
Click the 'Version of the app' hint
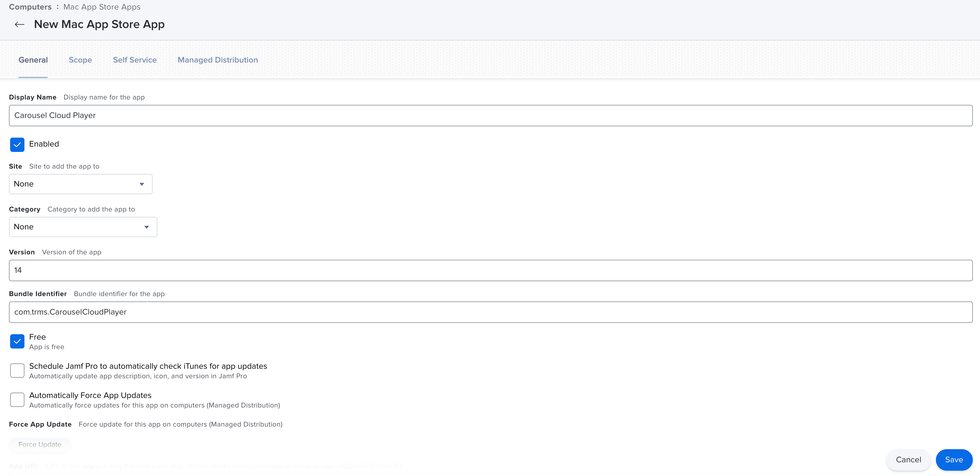72,253
